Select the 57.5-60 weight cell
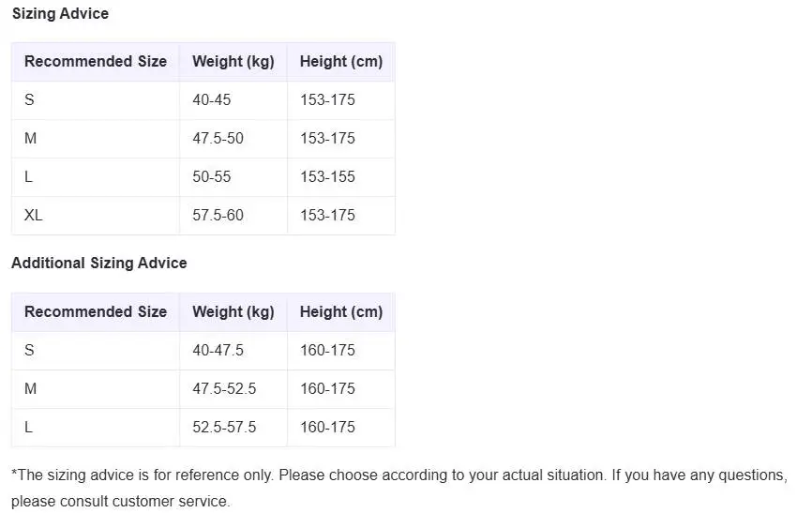 pyautogui.click(x=218, y=215)
